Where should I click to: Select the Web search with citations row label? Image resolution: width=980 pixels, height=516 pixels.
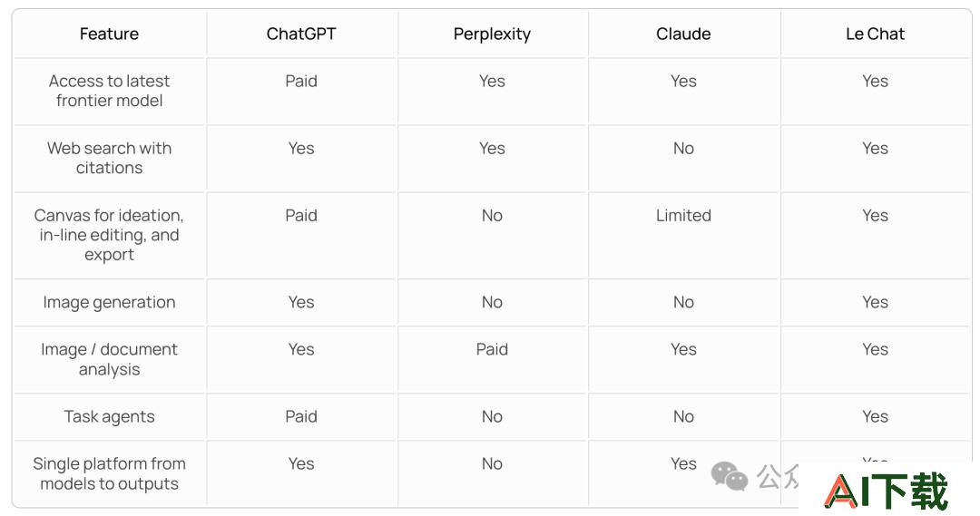click(110, 158)
